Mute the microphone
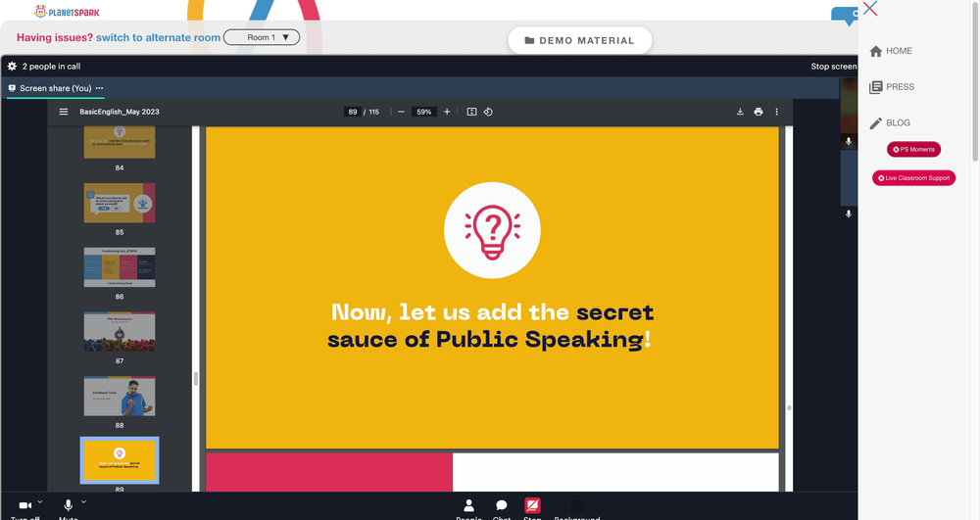The image size is (980, 520). [69, 505]
